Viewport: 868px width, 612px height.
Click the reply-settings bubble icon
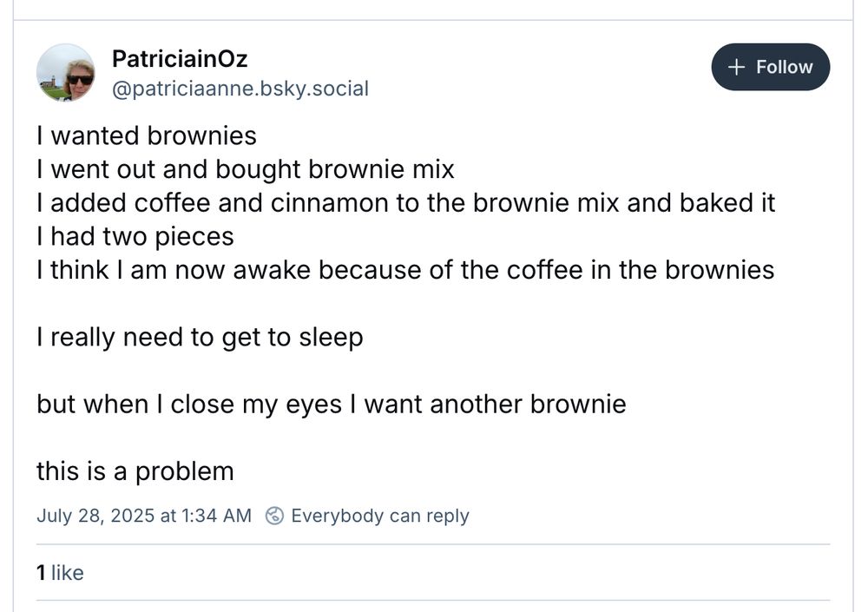274,516
